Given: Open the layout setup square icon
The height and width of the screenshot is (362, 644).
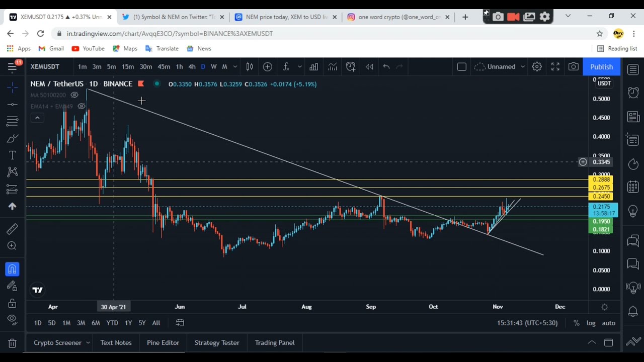Looking at the screenshot, I should pos(461,67).
